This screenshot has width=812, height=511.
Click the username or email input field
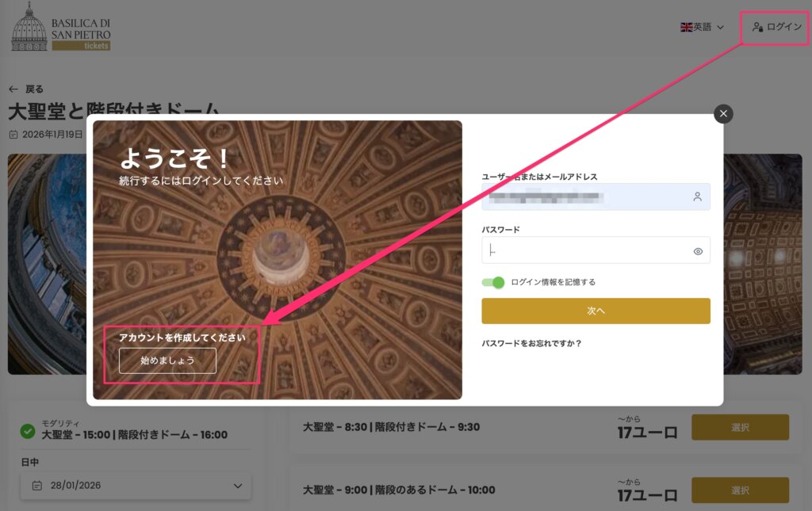(587, 196)
